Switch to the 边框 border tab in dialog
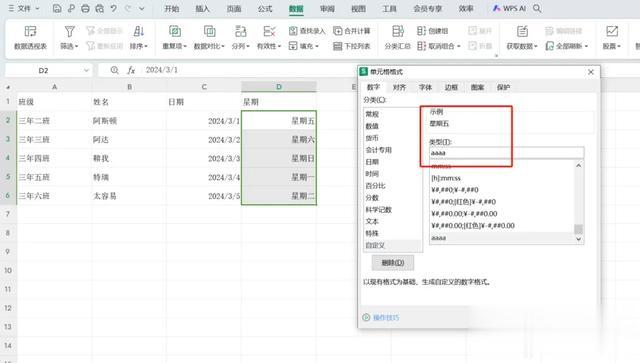640x363 pixels. (x=451, y=87)
